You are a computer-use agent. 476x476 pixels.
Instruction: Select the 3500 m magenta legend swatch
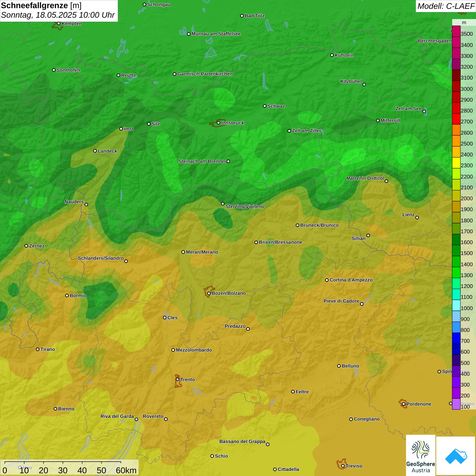456,31
